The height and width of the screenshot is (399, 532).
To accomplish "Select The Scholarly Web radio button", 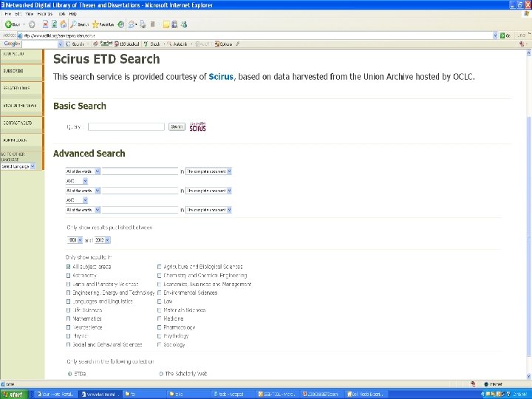I will [161, 374].
